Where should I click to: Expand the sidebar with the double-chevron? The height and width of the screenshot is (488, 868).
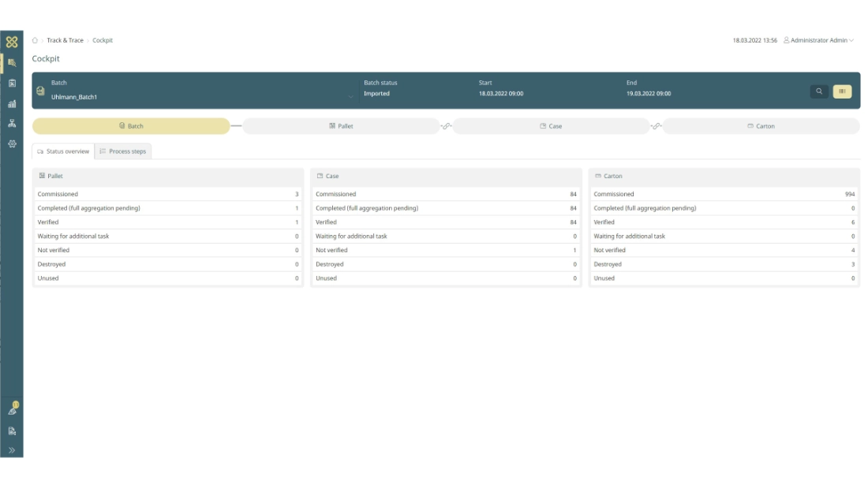(12, 450)
